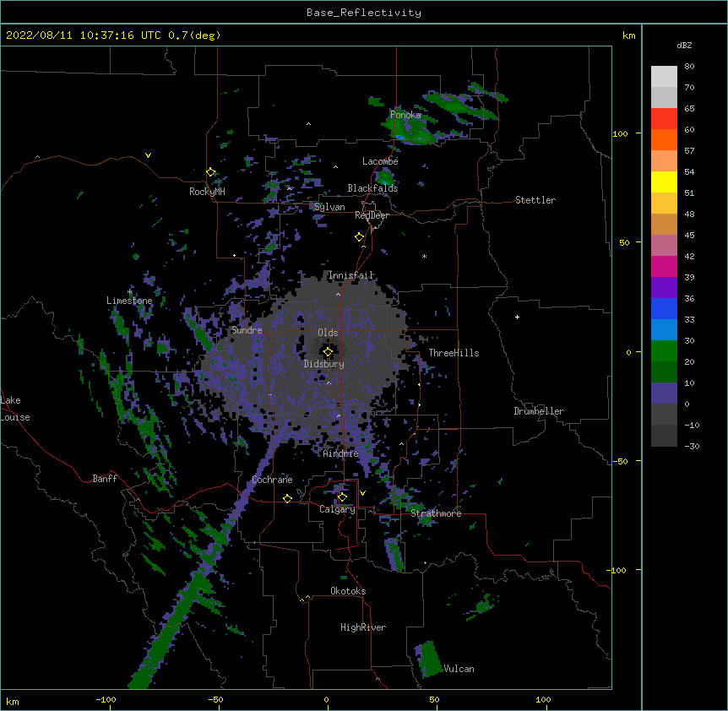Click the Base_Reflectivity title text
This screenshot has width=728, height=711.
click(x=363, y=13)
